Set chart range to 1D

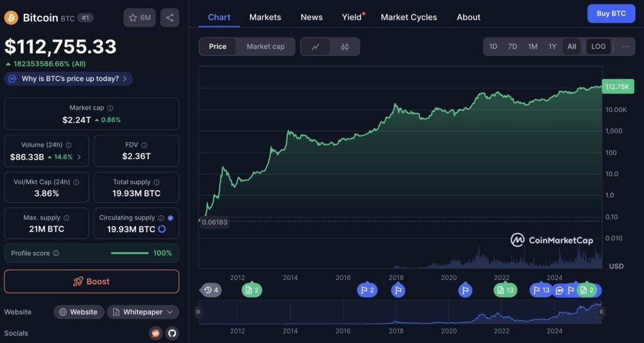tap(493, 47)
